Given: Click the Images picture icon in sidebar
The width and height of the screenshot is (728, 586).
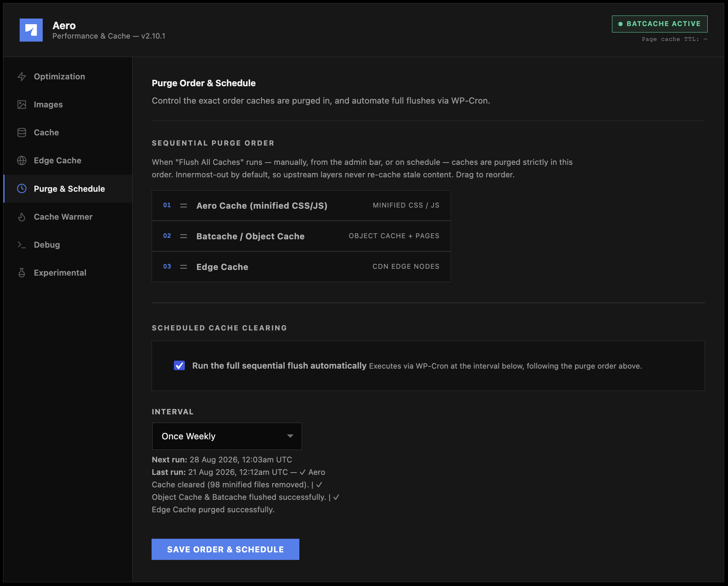Looking at the screenshot, I should tap(22, 104).
